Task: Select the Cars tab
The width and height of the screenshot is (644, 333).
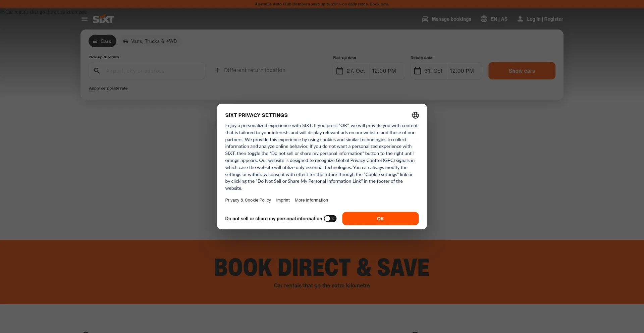Action: [102, 41]
